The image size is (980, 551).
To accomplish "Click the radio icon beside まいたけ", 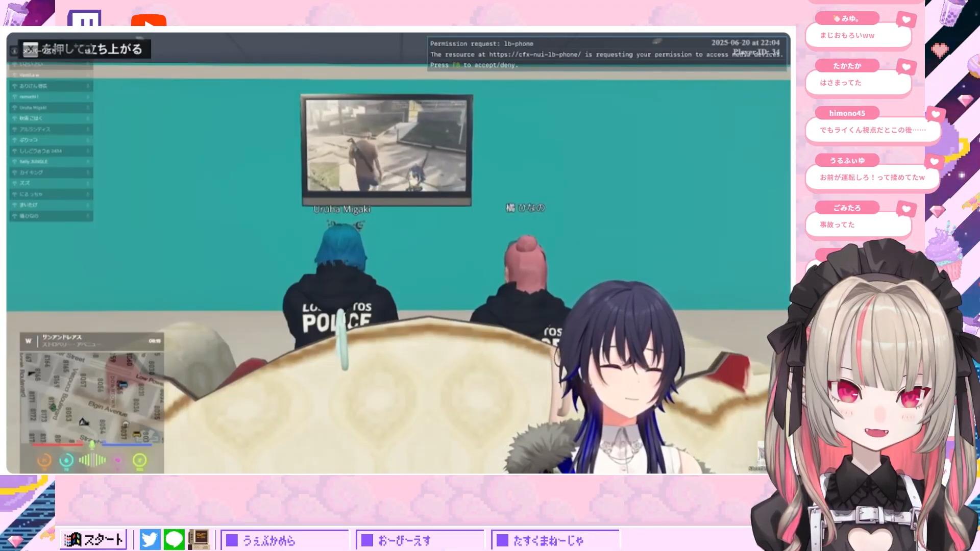I will point(15,205).
